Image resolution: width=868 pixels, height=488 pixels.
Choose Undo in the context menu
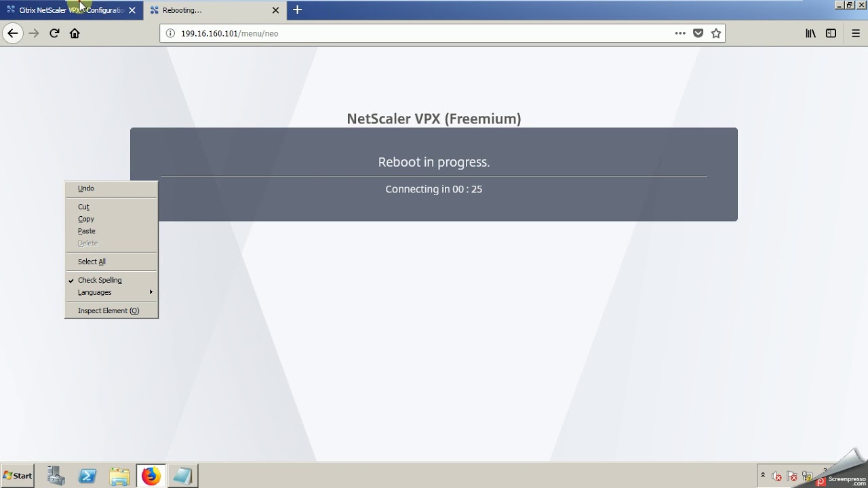tap(111, 188)
